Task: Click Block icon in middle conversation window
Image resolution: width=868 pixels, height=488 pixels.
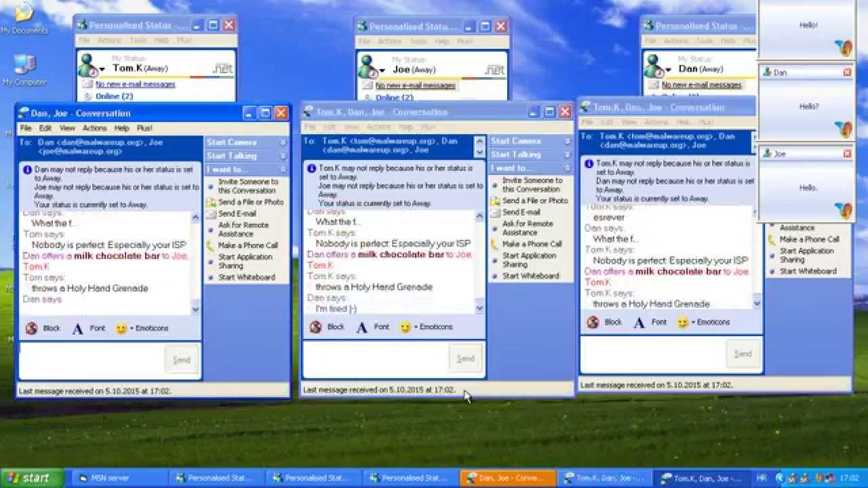Action: [x=315, y=327]
